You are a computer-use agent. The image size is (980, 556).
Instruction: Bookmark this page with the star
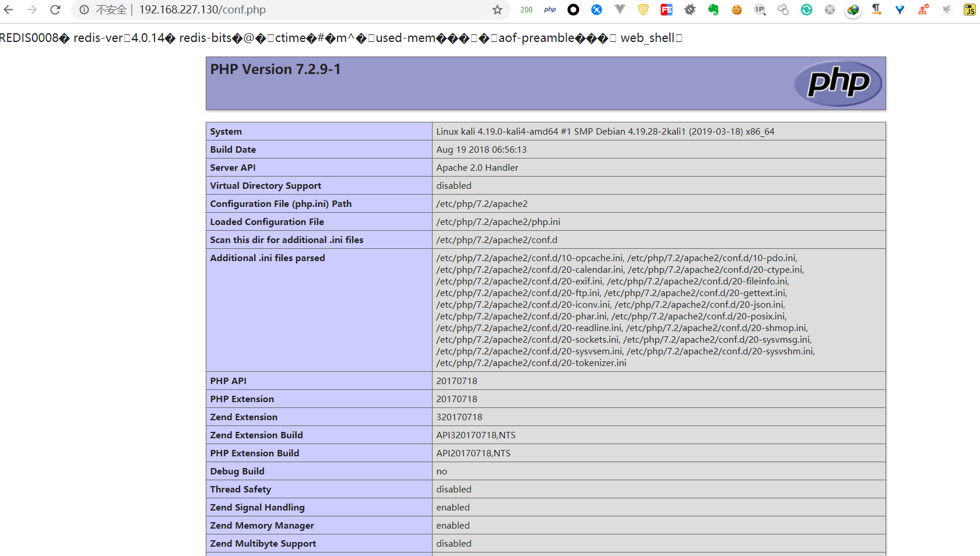[497, 10]
